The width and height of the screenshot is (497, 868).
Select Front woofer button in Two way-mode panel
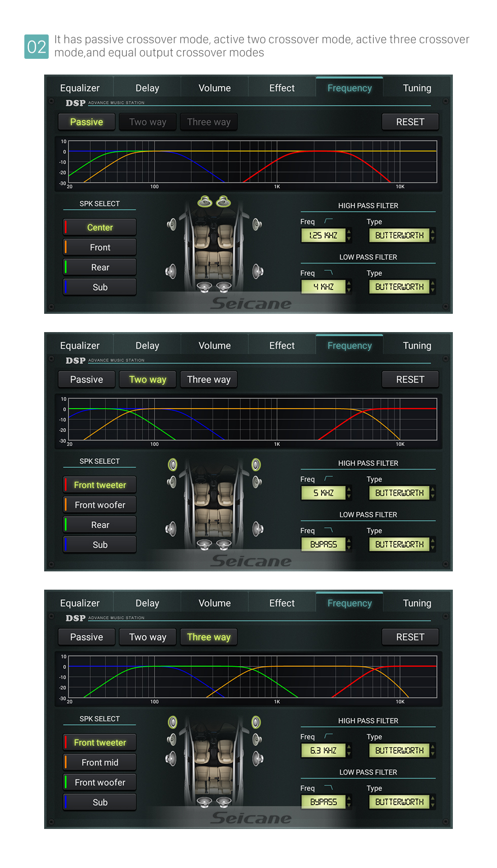tap(100, 505)
